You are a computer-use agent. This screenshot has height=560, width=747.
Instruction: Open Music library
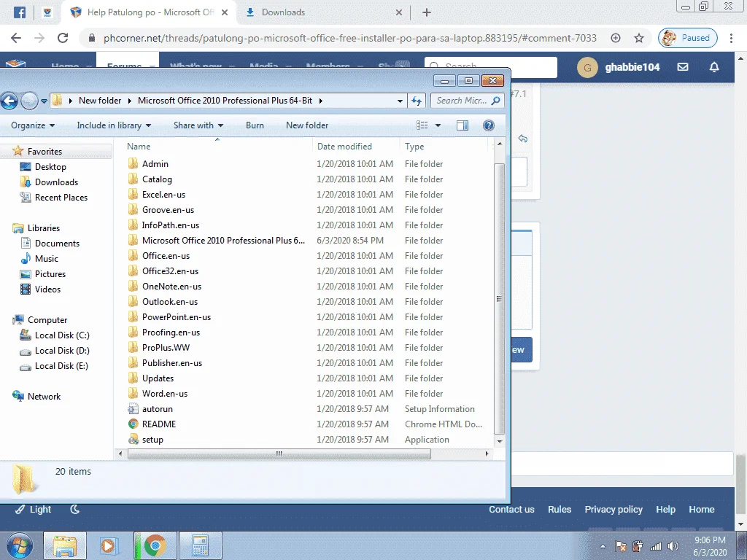coord(46,259)
